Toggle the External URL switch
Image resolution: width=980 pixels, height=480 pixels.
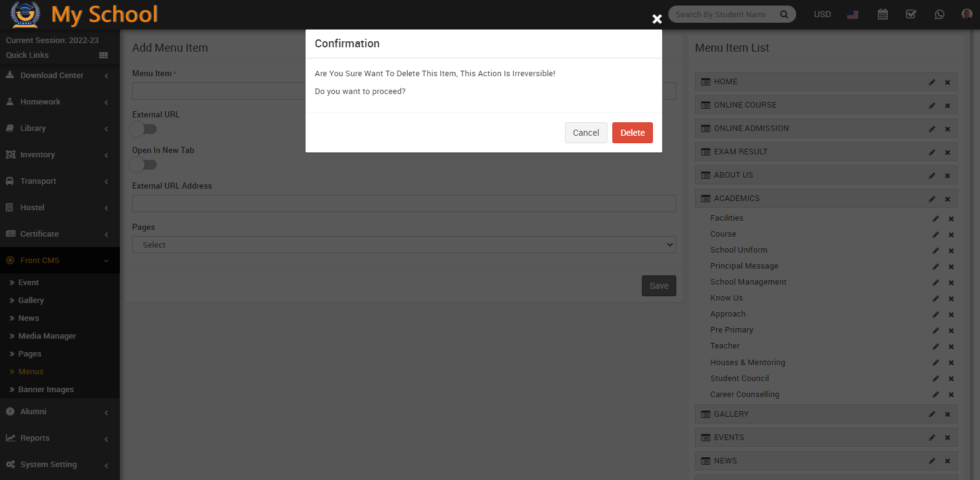[144, 129]
